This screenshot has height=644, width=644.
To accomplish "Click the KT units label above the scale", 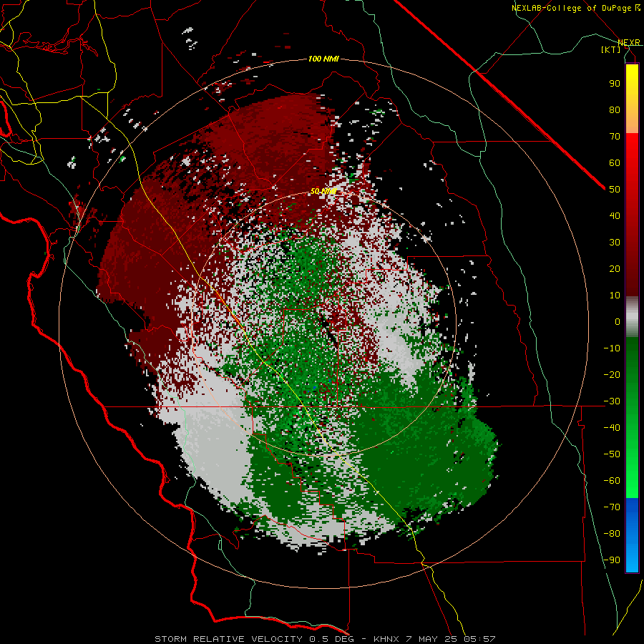I will click(x=611, y=49).
